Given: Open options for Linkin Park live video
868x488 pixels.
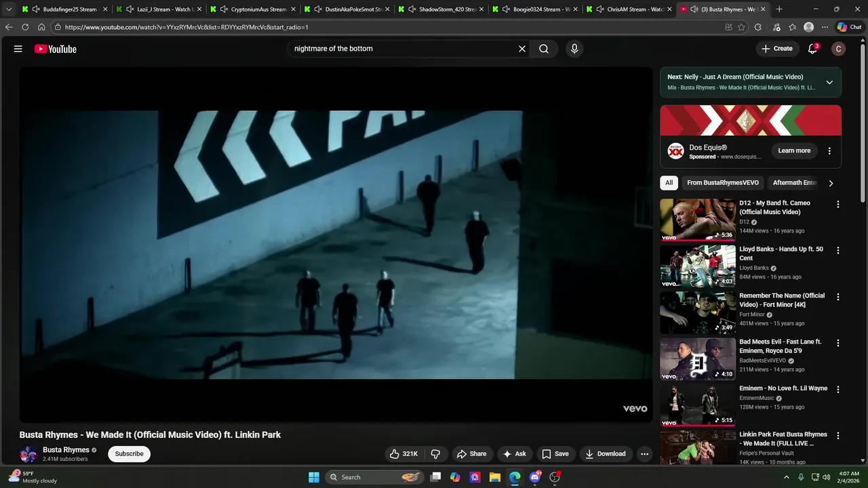Looking at the screenshot, I should 838,436.
